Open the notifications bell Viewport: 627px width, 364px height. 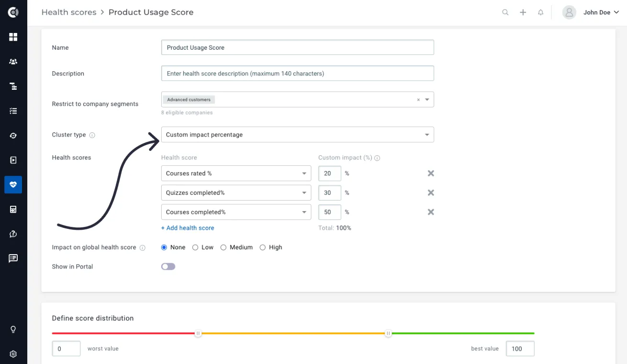[540, 12]
